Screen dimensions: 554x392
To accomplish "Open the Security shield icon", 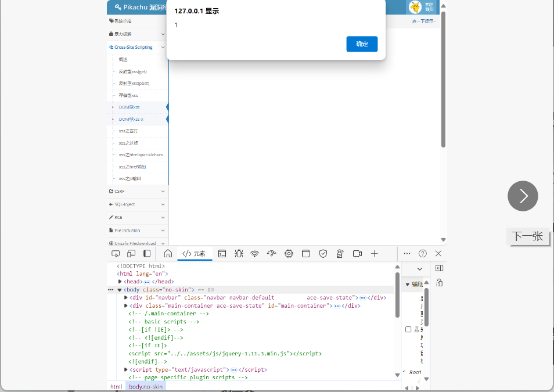I will (323, 253).
